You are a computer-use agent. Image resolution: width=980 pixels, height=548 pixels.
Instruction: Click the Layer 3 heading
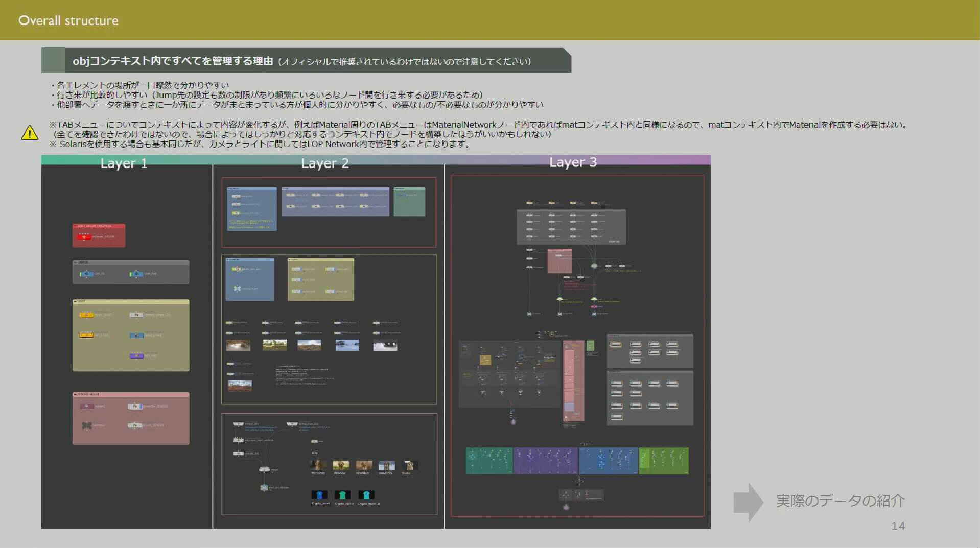573,162
